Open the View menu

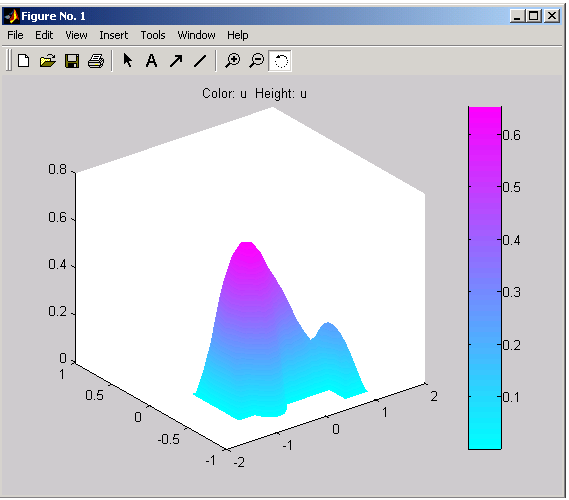[x=76, y=35]
